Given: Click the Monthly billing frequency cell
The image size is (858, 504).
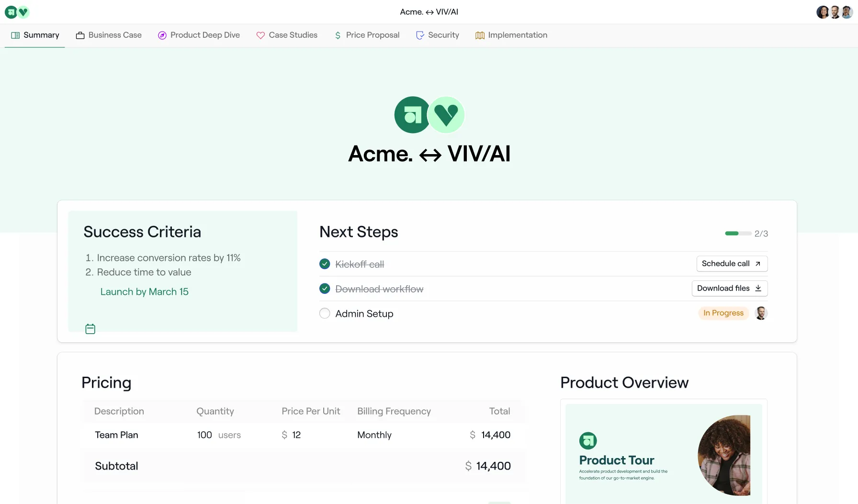Looking at the screenshot, I should coord(374,435).
